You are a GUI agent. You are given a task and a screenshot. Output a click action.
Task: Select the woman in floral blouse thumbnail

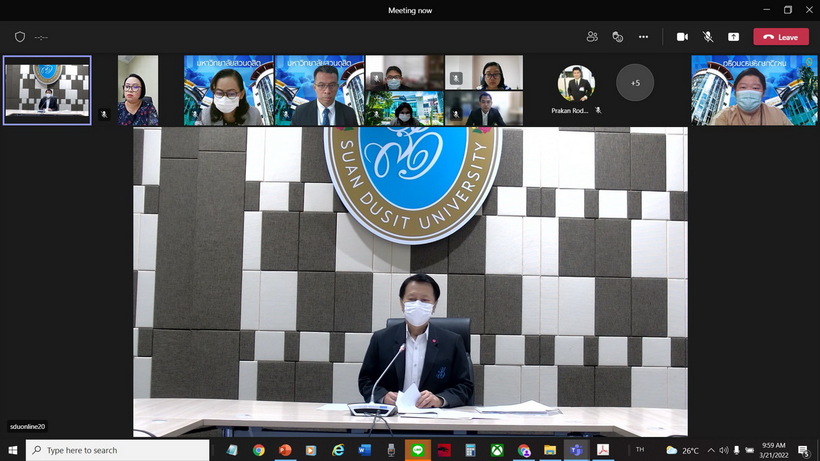138,90
